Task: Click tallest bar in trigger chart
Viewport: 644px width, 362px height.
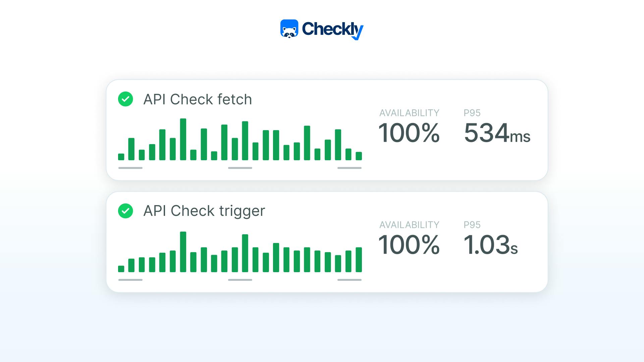Action: coord(183,252)
